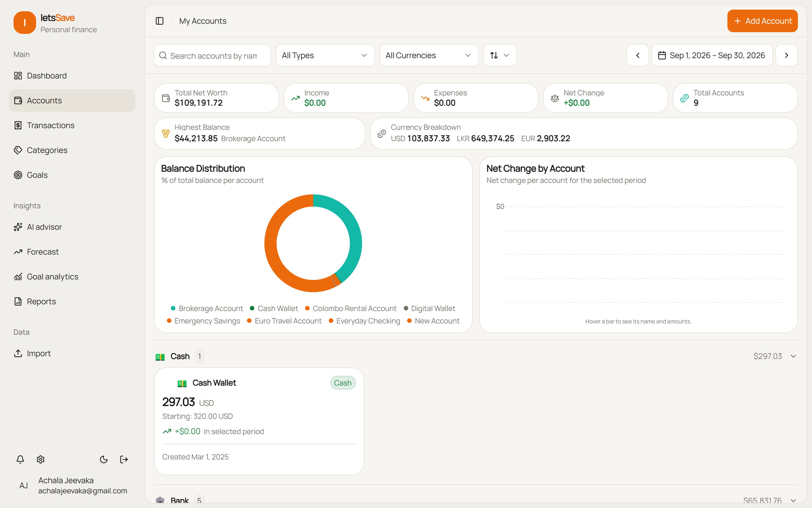The width and height of the screenshot is (812, 508).
Task: Click the Total Net Worth wallet icon
Action: [x=166, y=98]
